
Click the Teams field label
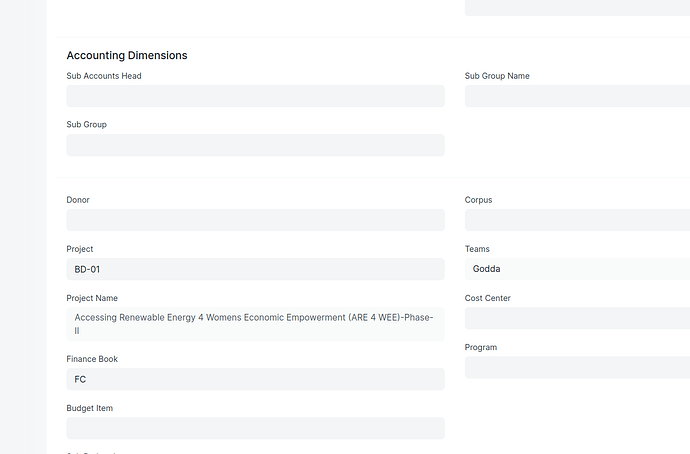tap(477, 249)
